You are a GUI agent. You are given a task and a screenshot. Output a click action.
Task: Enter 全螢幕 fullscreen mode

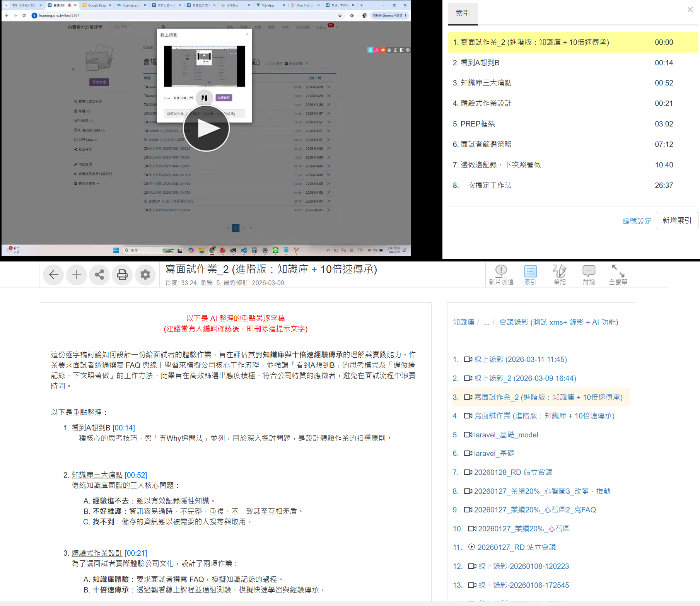pos(618,275)
